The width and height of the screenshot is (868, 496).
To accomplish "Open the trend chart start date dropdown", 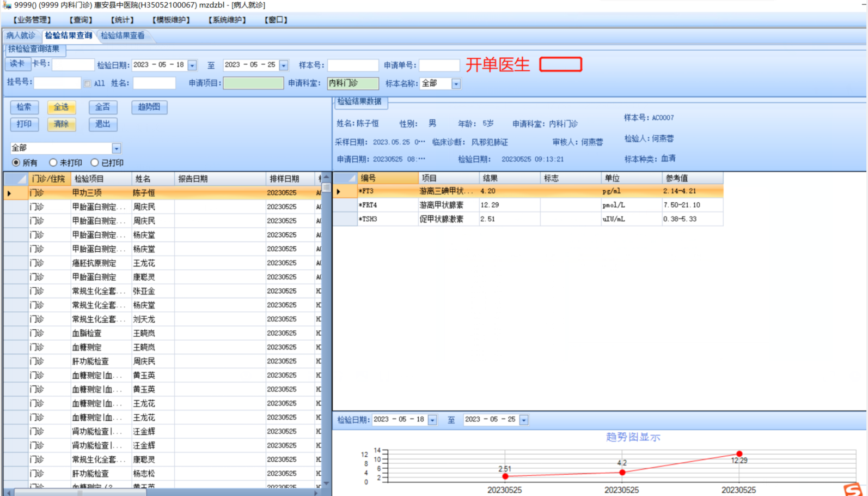I will point(432,420).
